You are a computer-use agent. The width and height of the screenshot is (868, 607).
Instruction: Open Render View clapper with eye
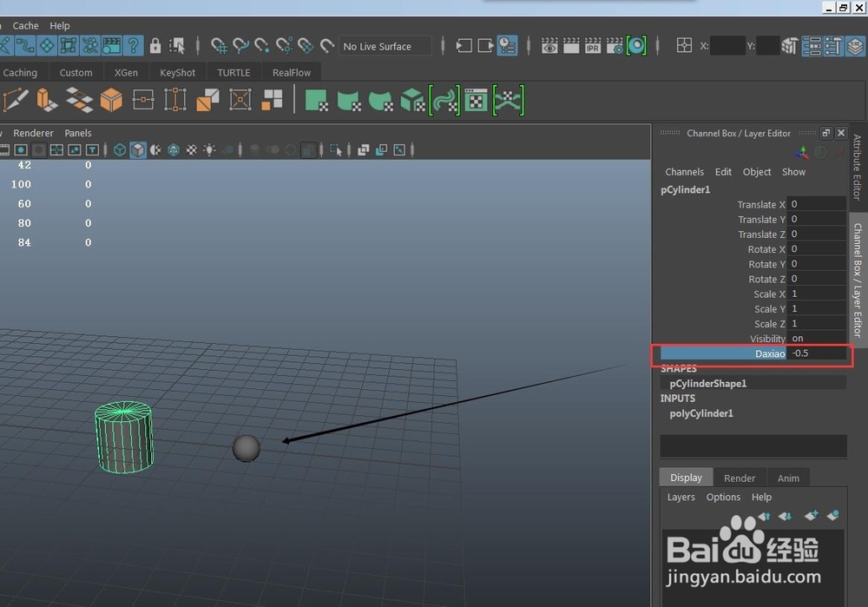pyautogui.click(x=549, y=46)
